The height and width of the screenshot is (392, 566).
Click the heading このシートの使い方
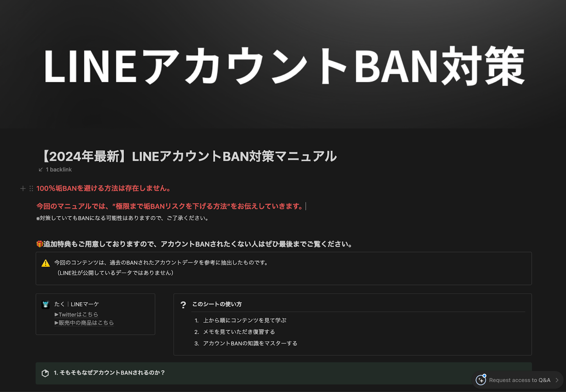(x=217, y=304)
